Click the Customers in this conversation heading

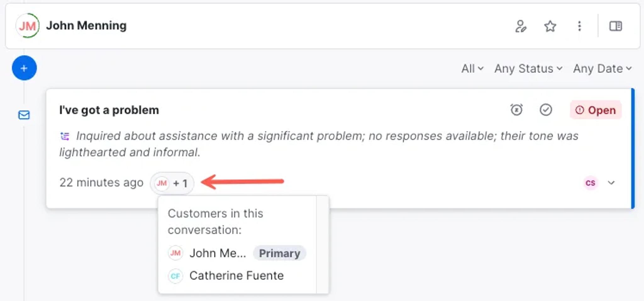(215, 222)
